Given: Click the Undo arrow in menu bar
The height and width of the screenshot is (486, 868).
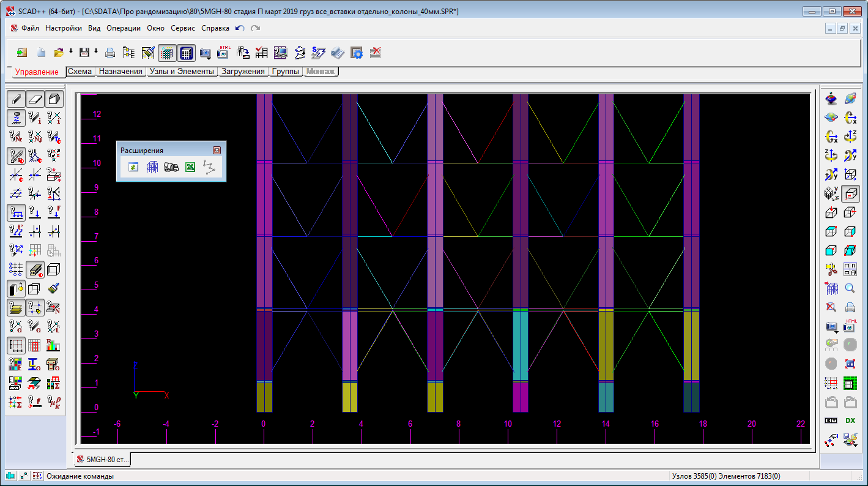Looking at the screenshot, I should coord(240,28).
